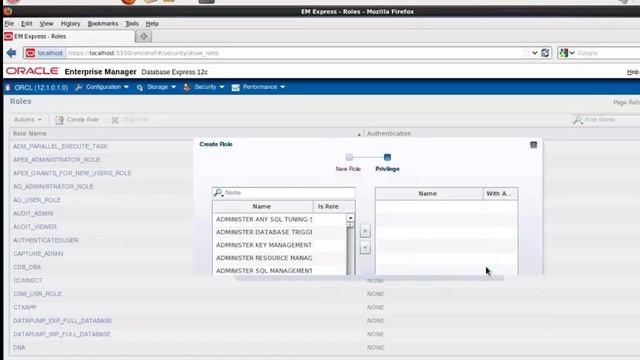Click the privilege search magnifier icon
Viewport: 640px width, 360px height.
pos(218,193)
